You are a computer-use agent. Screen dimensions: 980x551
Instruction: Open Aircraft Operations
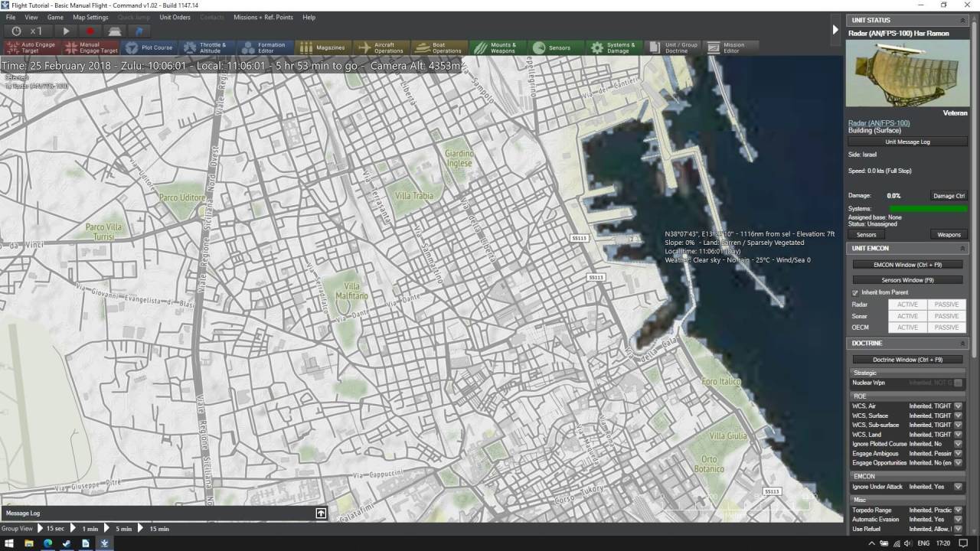click(x=381, y=47)
